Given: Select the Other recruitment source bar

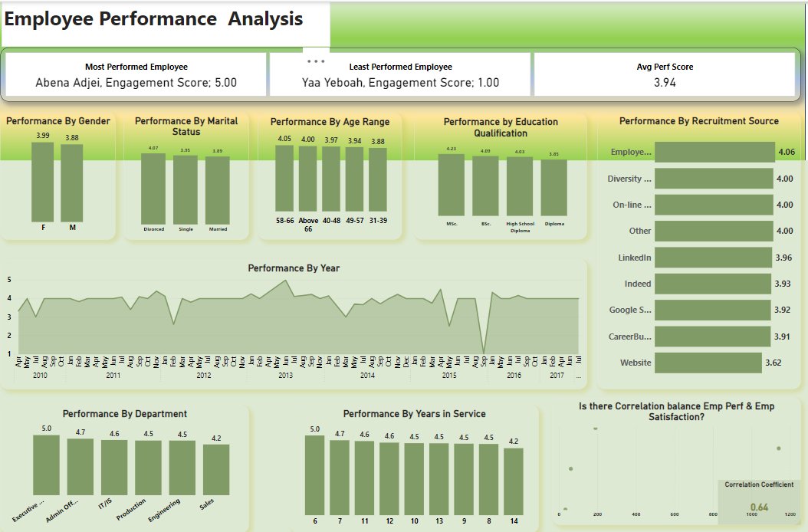Looking at the screenshot, I should coord(714,231).
